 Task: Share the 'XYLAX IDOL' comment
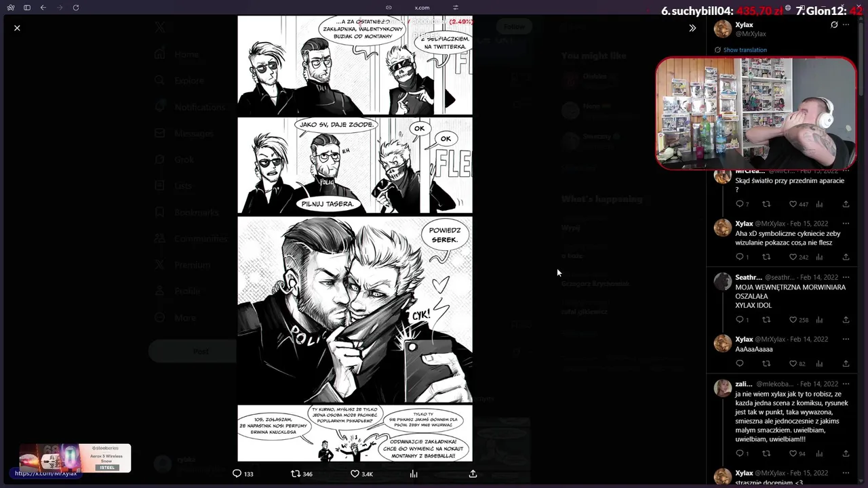coord(846,320)
